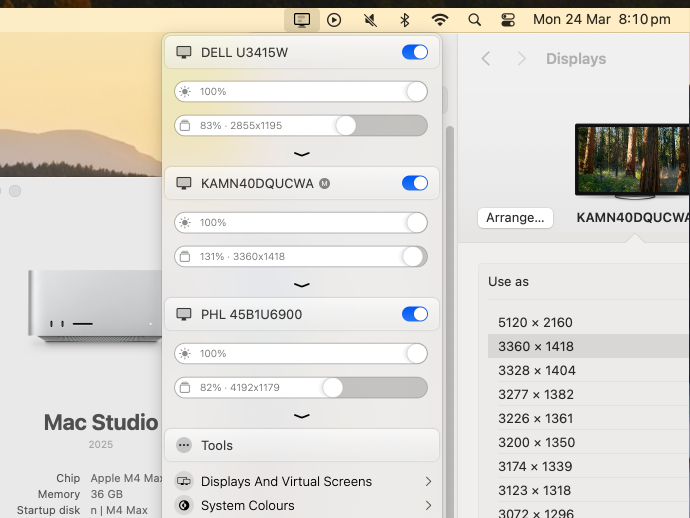The width and height of the screenshot is (690, 518).
Task: Click the DELL U3415W header row
Action: pos(302,52)
